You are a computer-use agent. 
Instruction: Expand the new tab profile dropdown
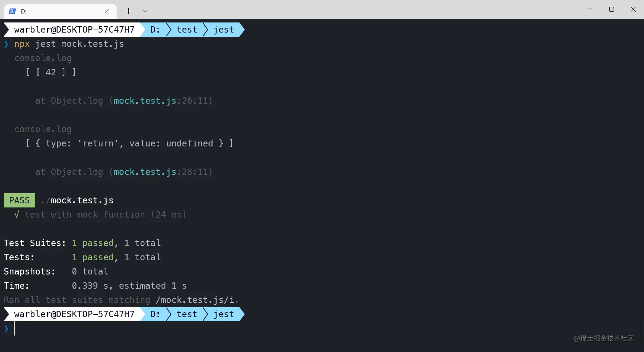(x=145, y=11)
